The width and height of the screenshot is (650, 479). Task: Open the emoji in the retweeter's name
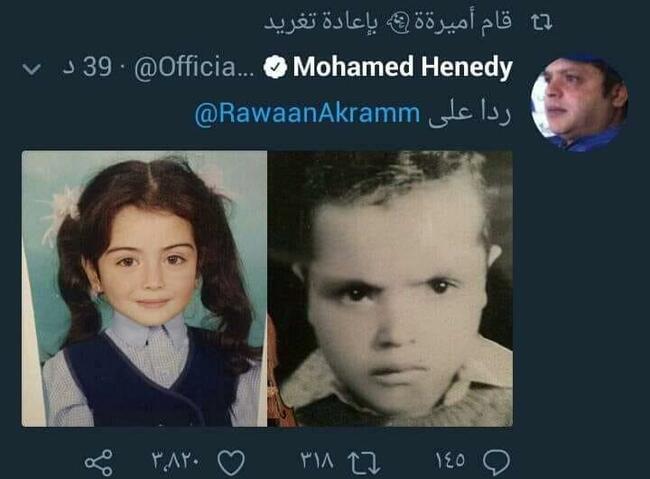pos(398,24)
